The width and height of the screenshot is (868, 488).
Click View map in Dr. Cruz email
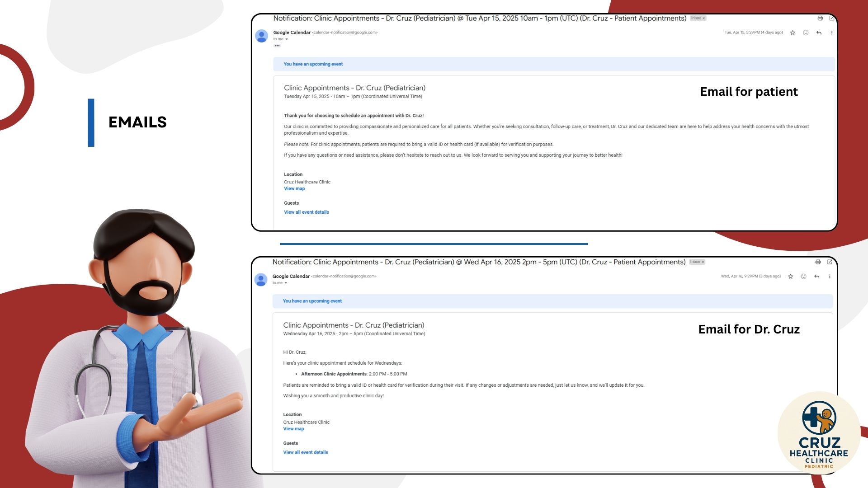[293, 429]
